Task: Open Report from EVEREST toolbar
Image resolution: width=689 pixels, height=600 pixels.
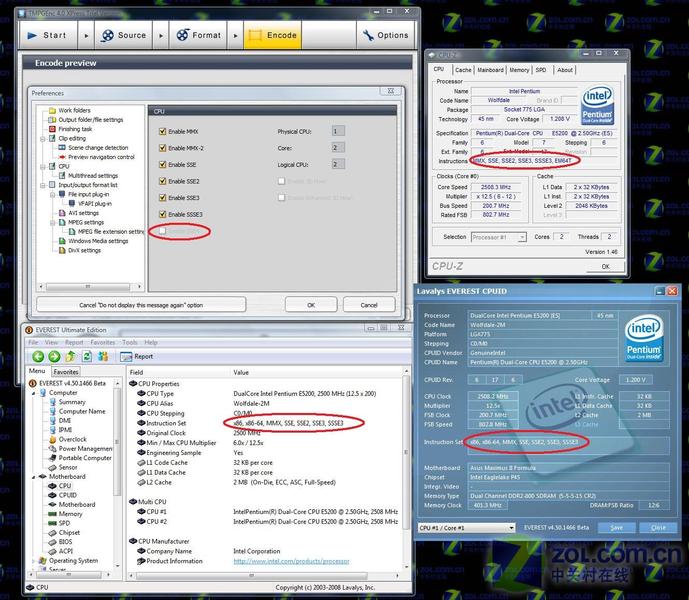Action: click(137, 356)
